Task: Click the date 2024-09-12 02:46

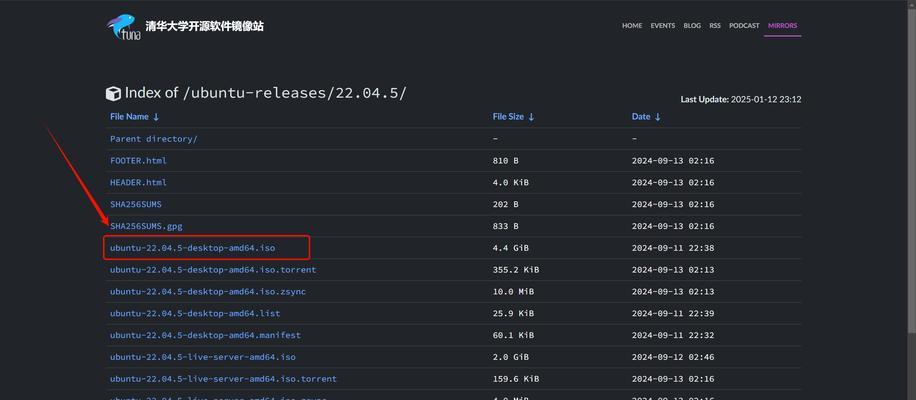Action: pyautogui.click(x=673, y=357)
